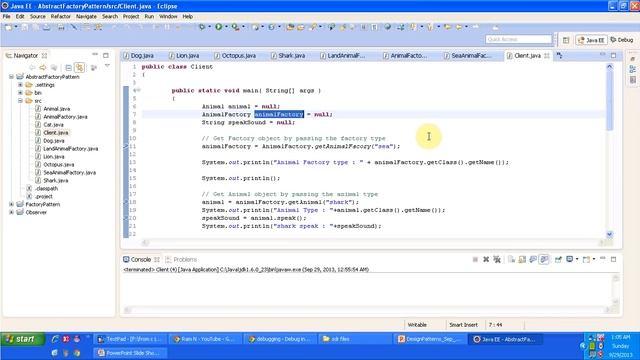
Task: Click Collapse All icon in Navigator
Action: pyautogui.click(x=69, y=67)
